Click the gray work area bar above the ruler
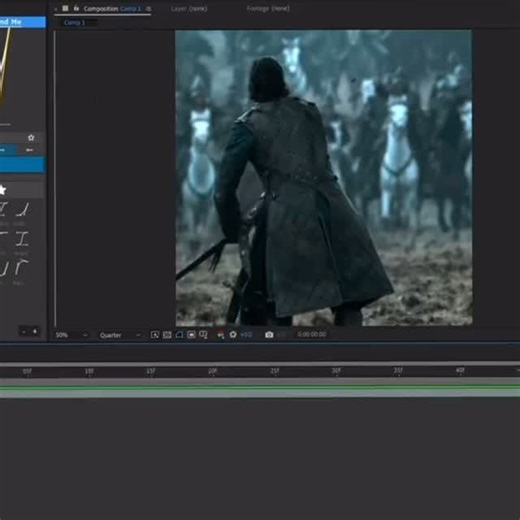 pos(260,364)
